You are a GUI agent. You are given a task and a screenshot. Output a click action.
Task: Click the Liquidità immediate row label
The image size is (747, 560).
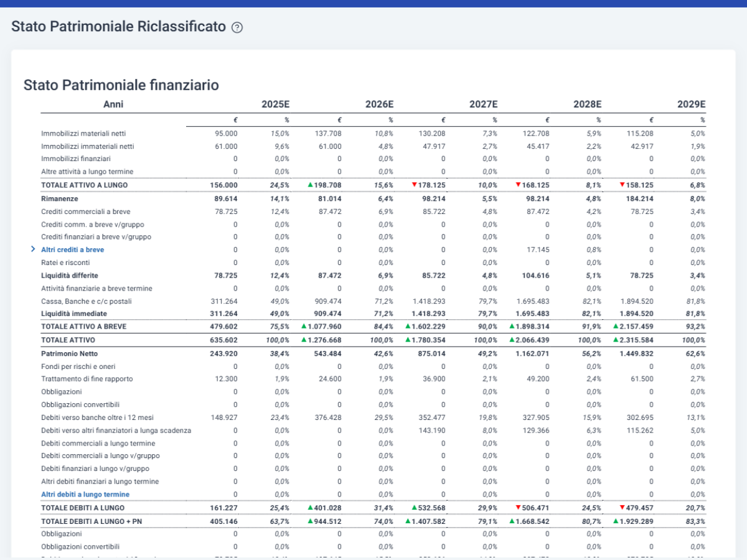click(74, 314)
